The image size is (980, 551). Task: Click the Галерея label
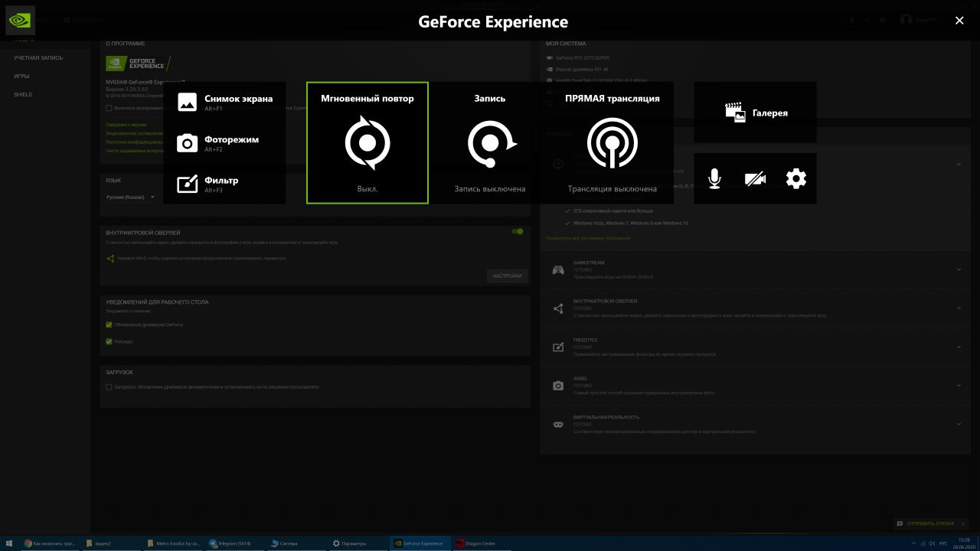pyautogui.click(x=769, y=112)
